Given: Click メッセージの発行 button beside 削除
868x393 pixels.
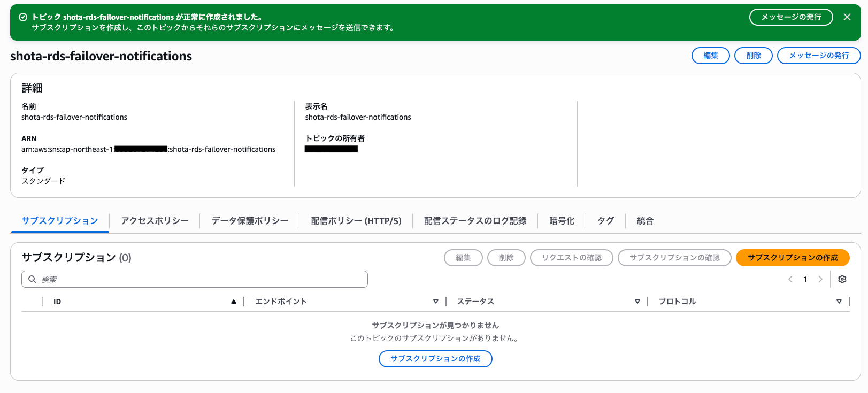Looking at the screenshot, I should 819,56.
